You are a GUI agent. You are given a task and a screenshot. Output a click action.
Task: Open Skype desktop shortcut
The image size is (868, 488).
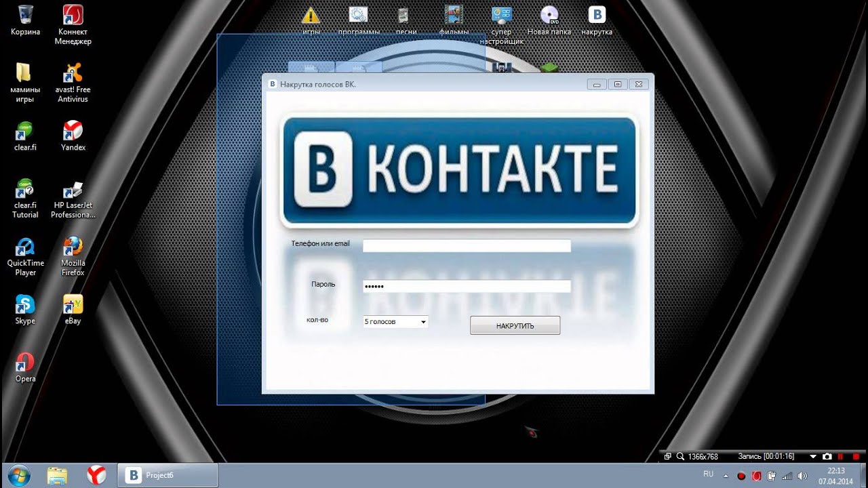[25, 310]
